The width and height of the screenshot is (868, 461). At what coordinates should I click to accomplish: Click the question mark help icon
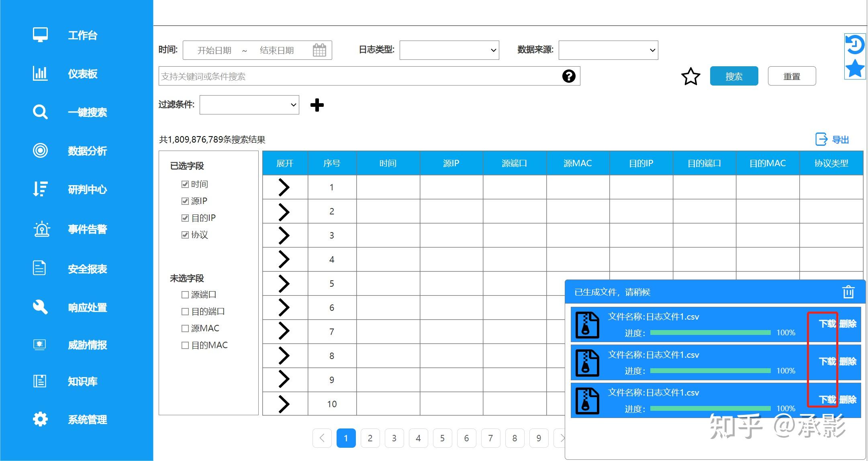pos(569,76)
